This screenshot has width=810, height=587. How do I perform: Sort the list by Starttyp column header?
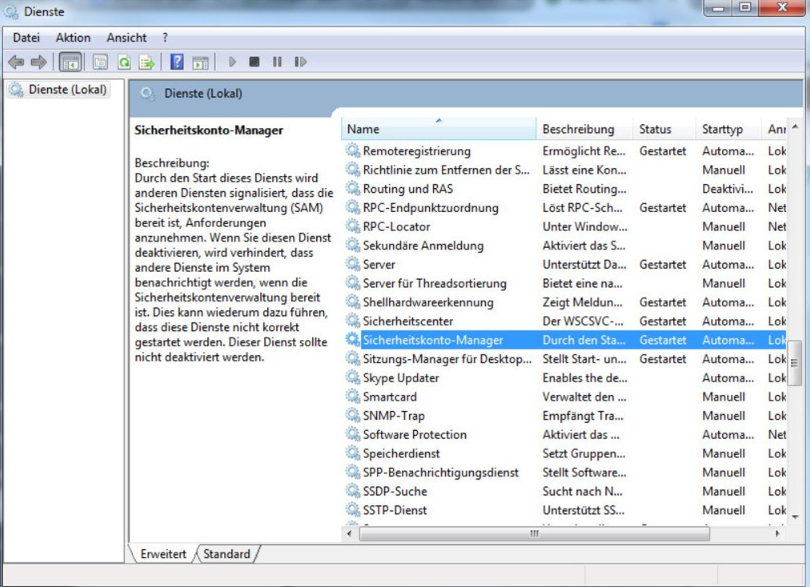pos(723,129)
